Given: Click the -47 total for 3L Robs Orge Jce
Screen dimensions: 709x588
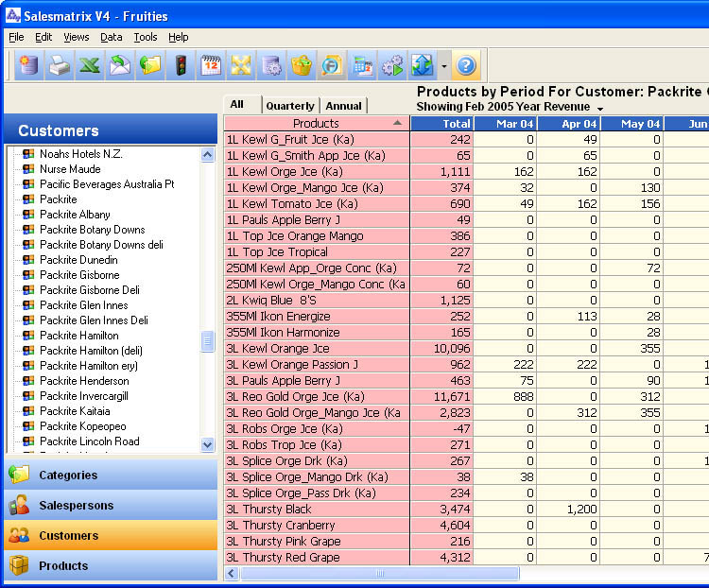Looking at the screenshot, I should [x=441, y=429].
